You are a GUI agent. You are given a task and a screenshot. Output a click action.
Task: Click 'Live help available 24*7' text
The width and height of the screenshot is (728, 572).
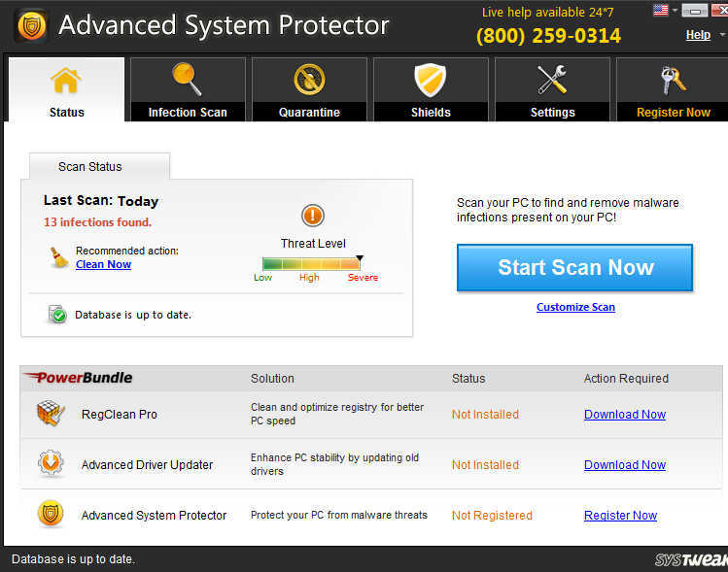548,12
